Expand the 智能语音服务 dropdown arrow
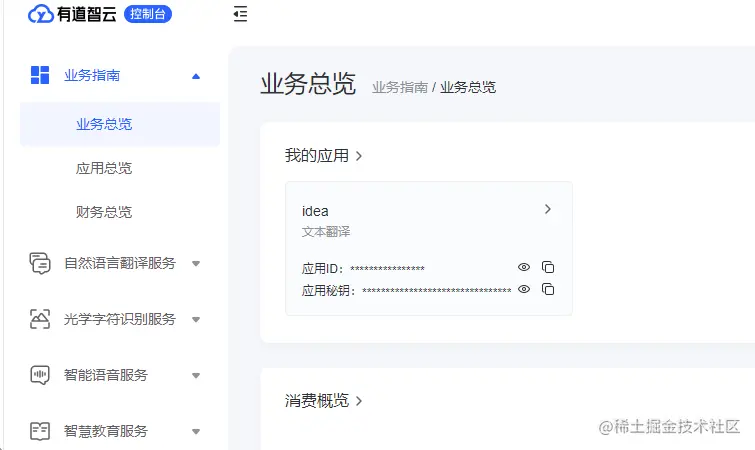The image size is (755, 450). click(x=195, y=375)
